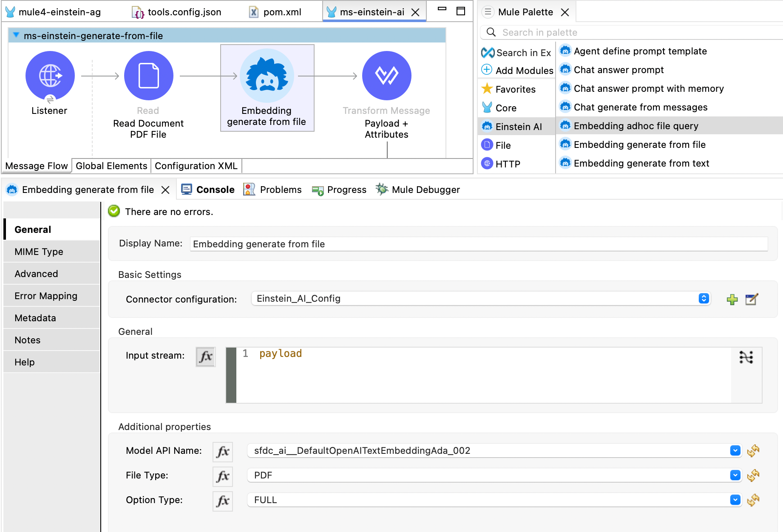Screen dimensions: 783x532
Task: Pick Chat generate from messages operation
Action: coord(634,107)
